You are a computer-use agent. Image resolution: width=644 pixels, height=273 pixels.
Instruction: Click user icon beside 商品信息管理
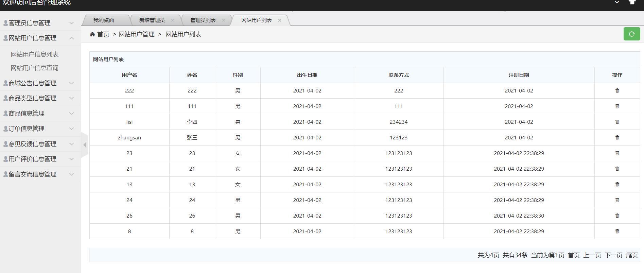tap(5, 113)
